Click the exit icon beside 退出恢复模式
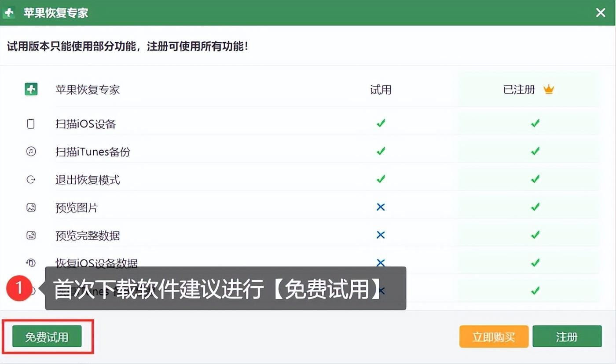This screenshot has width=616, height=364. (x=31, y=180)
